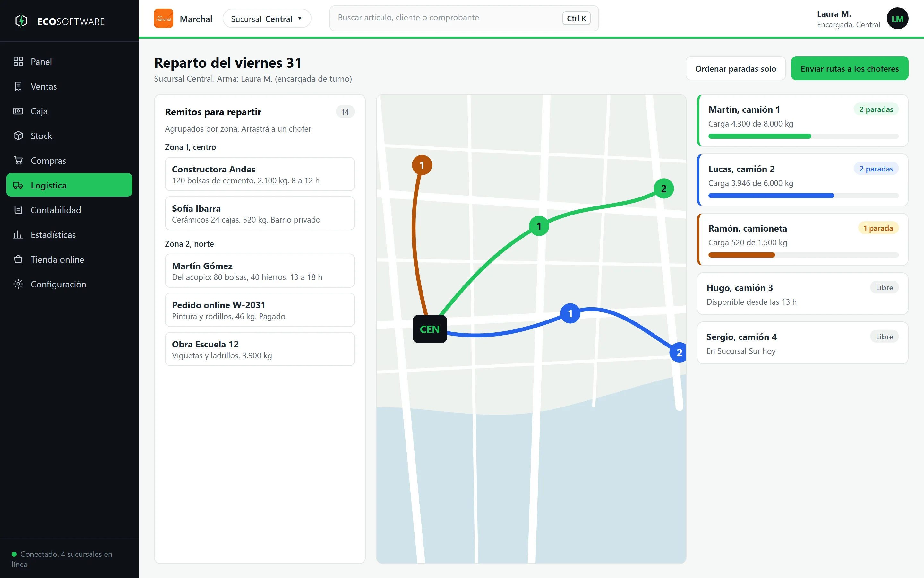
Task: Click the Contabilidad ledger icon
Action: point(18,210)
